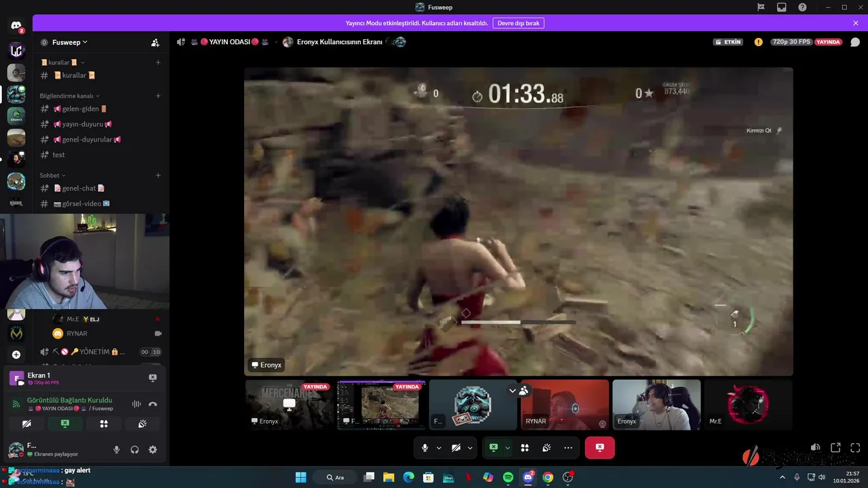
Task: Enter fullscreen icon for stream
Action: tap(855, 448)
